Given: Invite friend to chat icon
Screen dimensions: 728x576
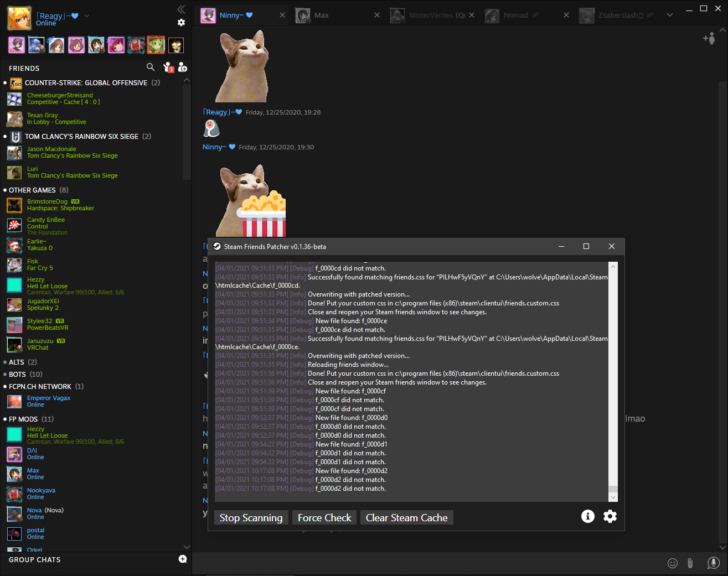Looking at the screenshot, I should (x=709, y=38).
